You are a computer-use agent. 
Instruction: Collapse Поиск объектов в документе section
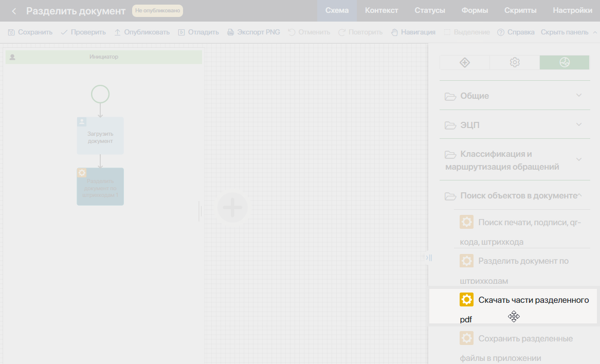click(515, 195)
